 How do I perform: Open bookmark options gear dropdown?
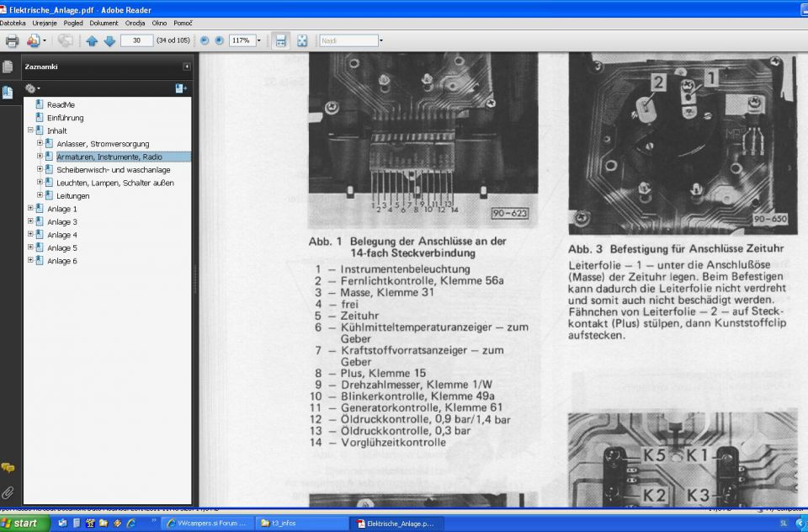33,88
